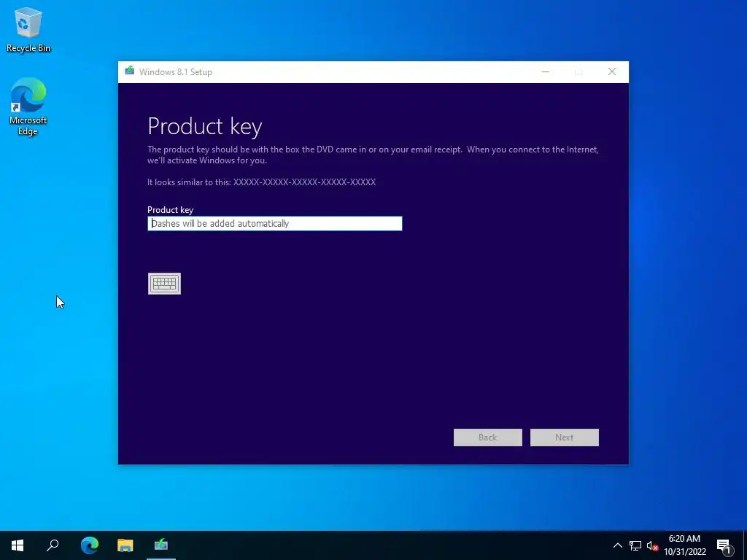This screenshot has height=560, width=747.
Task: Click the Back button
Action: pos(488,437)
